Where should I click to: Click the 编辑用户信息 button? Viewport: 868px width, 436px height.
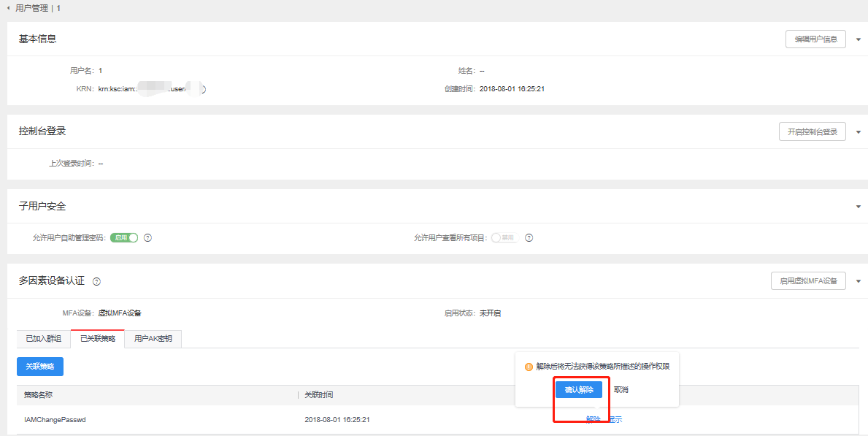coord(815,39)
